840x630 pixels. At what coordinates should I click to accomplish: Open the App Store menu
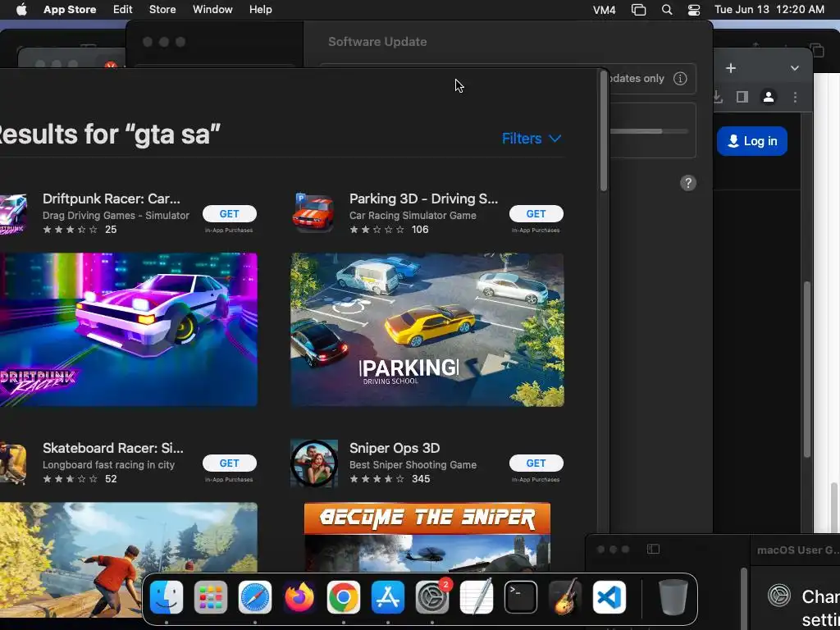70,10
